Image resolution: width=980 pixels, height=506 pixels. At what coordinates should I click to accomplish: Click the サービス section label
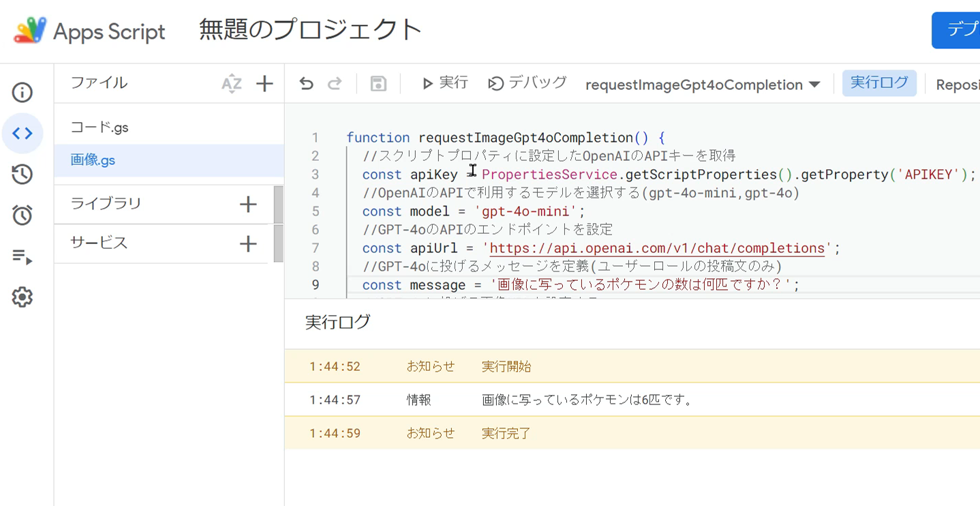99,243
